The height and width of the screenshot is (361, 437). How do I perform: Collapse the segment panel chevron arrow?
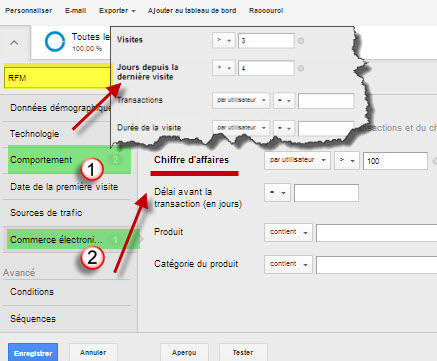coord(14,43)
